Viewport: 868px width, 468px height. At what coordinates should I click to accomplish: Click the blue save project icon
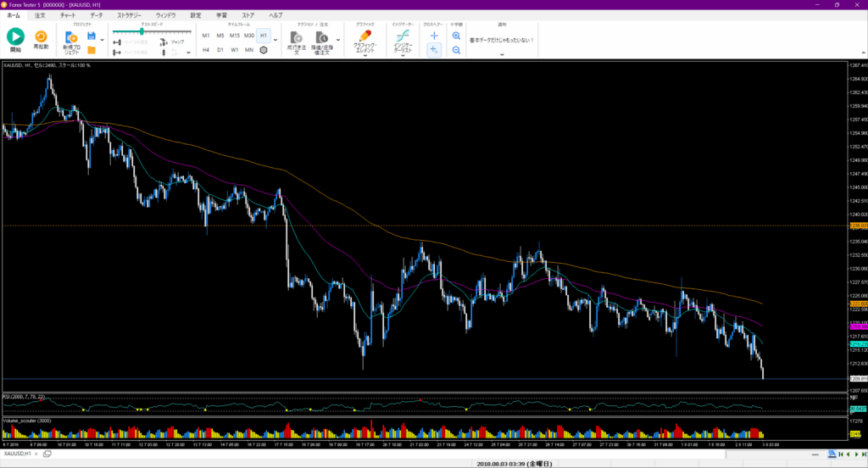coord(92,36)
